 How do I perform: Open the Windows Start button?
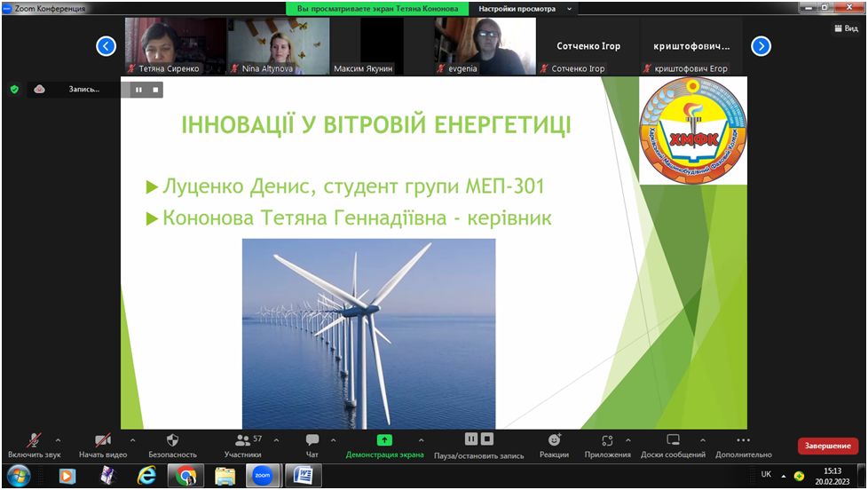tap(19, 476)
